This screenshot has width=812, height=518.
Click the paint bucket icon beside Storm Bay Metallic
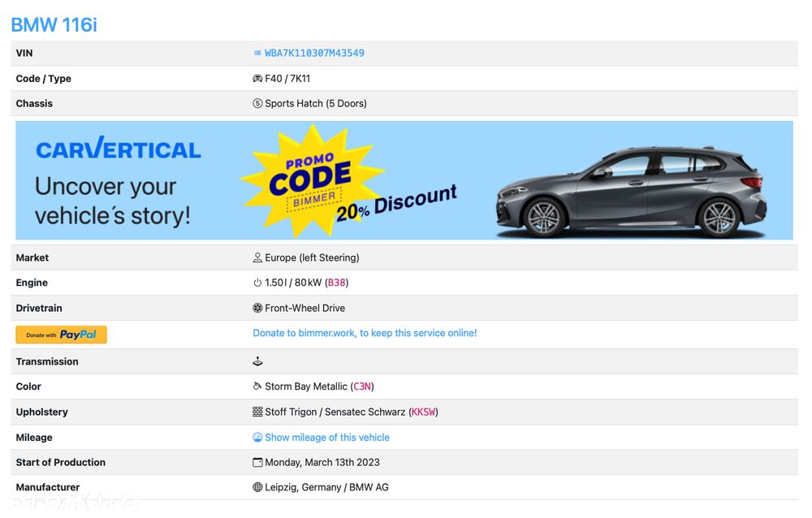(257, 386)
